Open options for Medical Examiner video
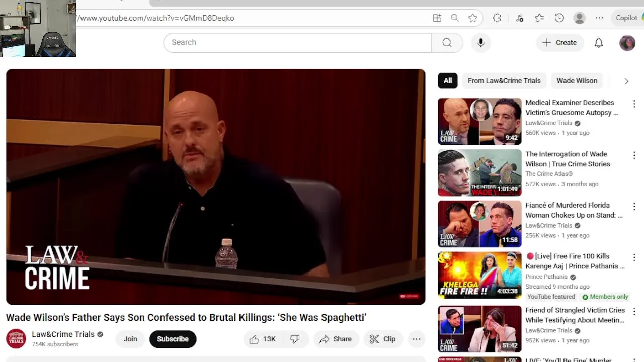 tap(634, 104)
